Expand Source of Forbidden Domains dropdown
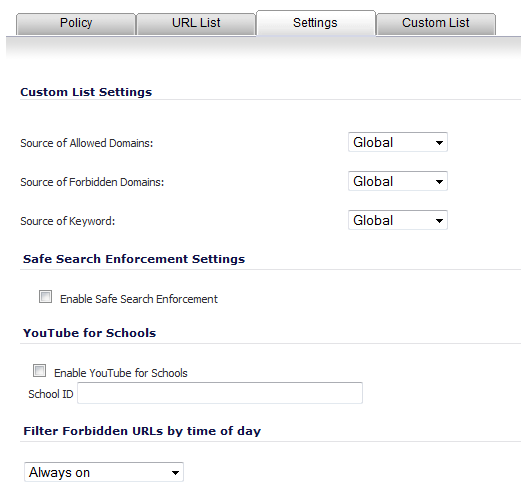 click(398, 181)
